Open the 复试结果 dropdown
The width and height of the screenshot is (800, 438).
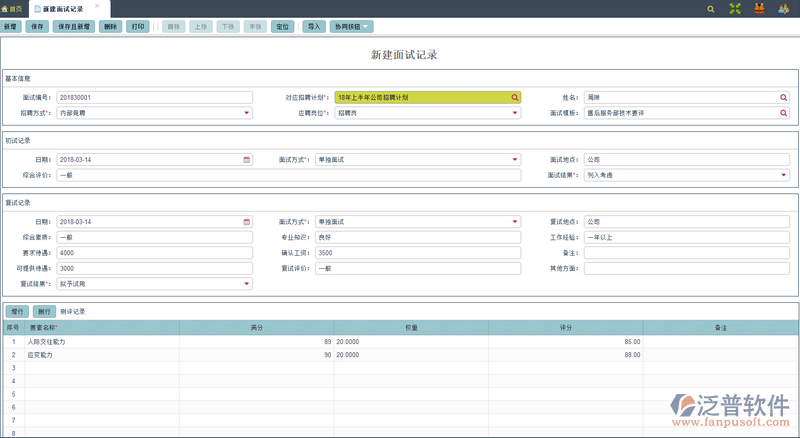(247, 284)
